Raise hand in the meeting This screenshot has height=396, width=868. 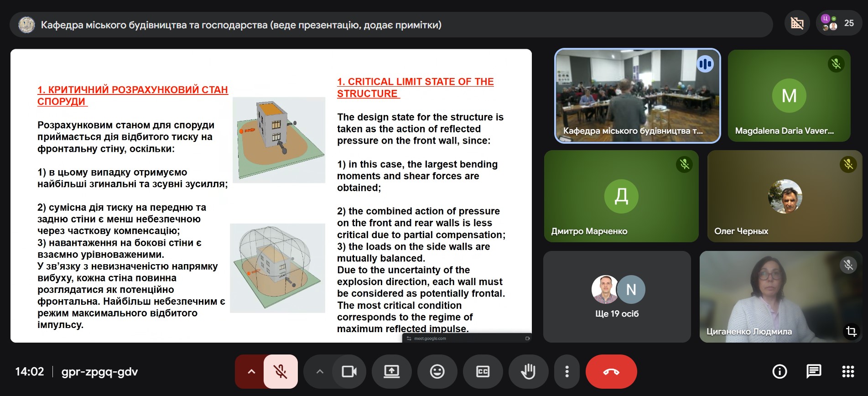click(528, 372)
